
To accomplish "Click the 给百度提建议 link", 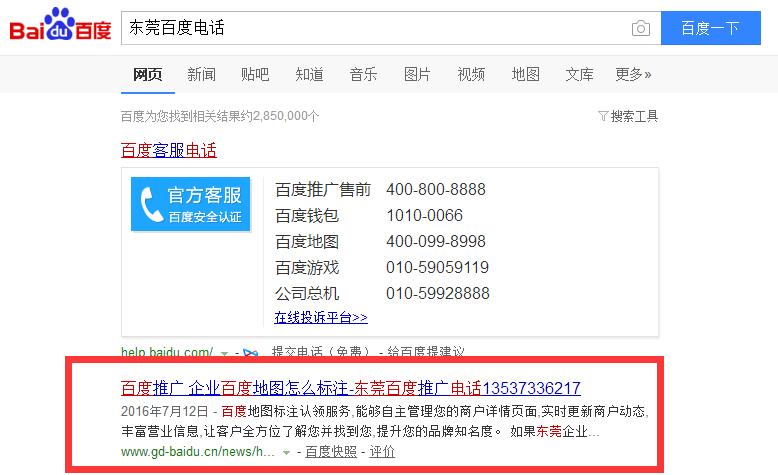I will (427, 352).
